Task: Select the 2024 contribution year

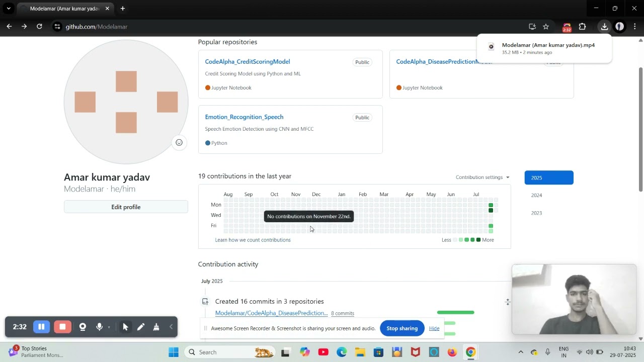Action: coord(536,195)
